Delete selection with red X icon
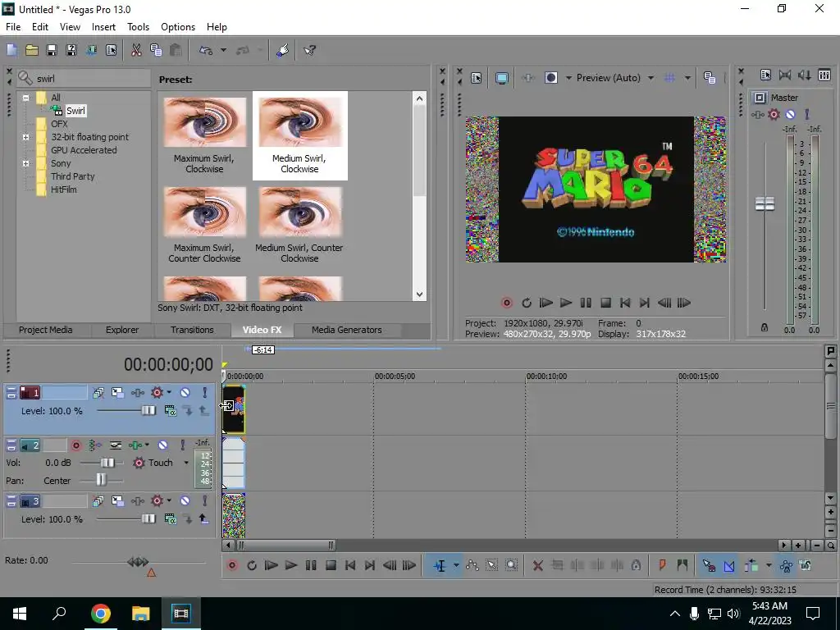The width and height of the screenshot is (840, 630). (x=538, y=565)
